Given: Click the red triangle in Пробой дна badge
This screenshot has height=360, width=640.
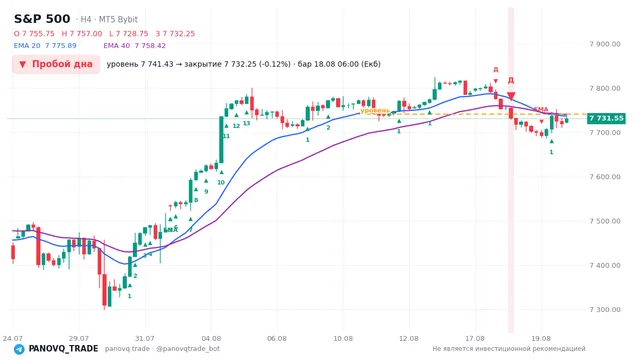Looking at the screenshot, I should point(22,64).
